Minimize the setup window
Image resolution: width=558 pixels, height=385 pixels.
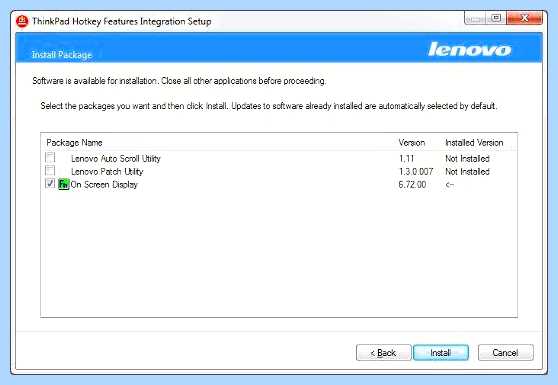click(475, 18)
